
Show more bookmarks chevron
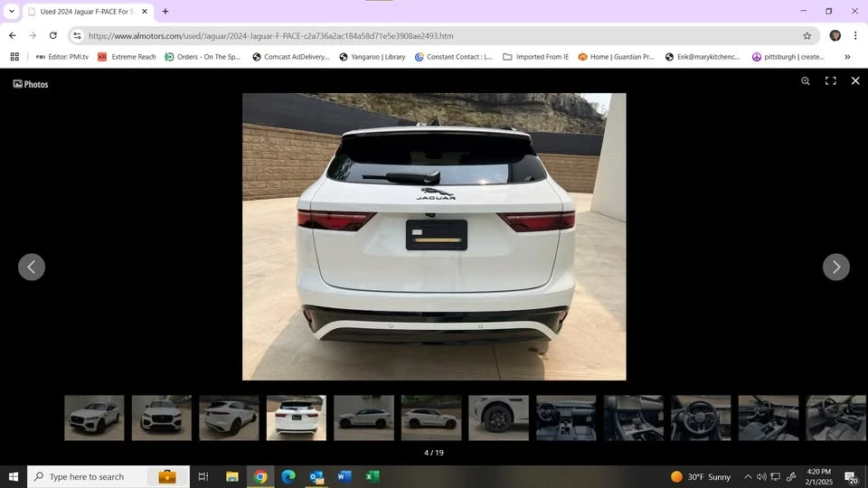pyautogui.click(x=847, y=56)
